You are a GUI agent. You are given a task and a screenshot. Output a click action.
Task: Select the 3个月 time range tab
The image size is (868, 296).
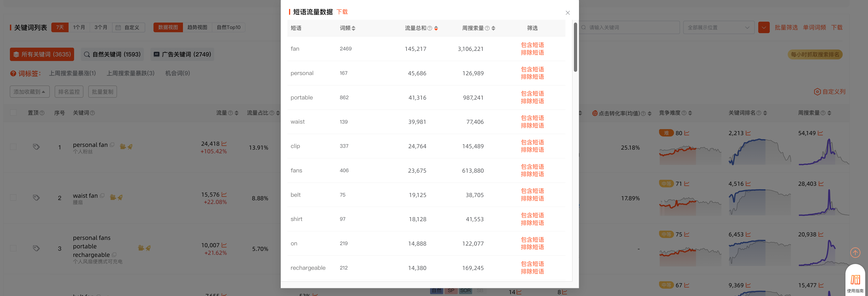pyautogui.click(x=101, y=27)
